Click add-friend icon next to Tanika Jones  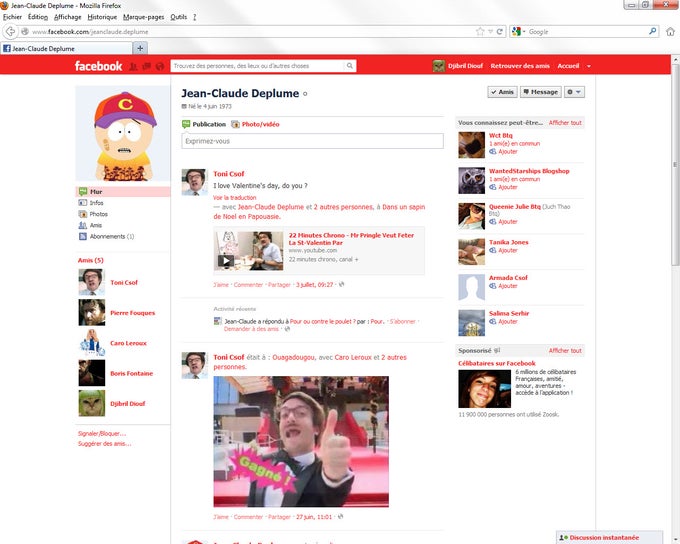tap(493, 250)
